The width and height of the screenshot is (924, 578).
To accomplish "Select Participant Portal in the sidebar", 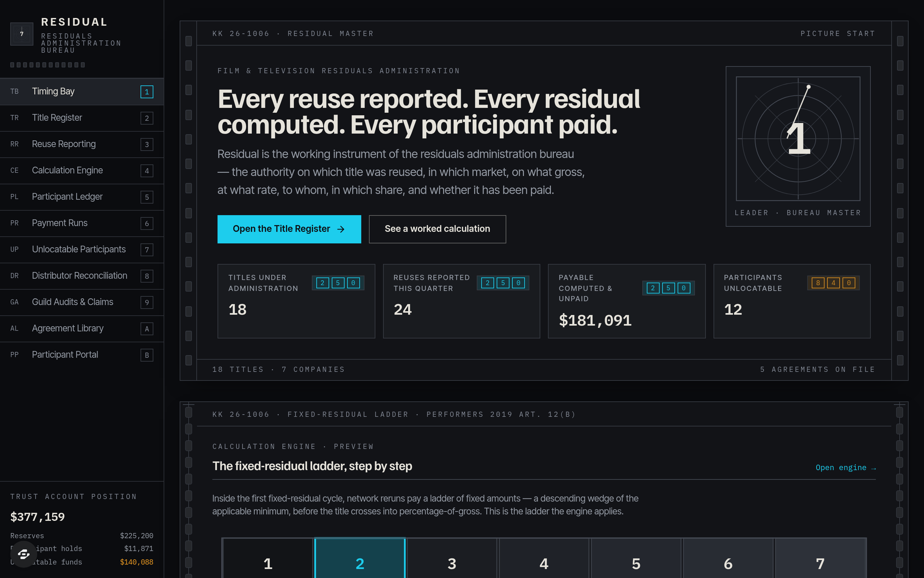I will [x=82, y=355].
